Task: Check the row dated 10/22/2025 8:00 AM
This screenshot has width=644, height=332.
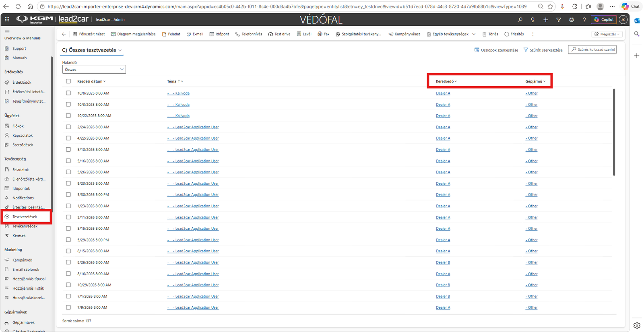Action: click(x=68, y=115)
